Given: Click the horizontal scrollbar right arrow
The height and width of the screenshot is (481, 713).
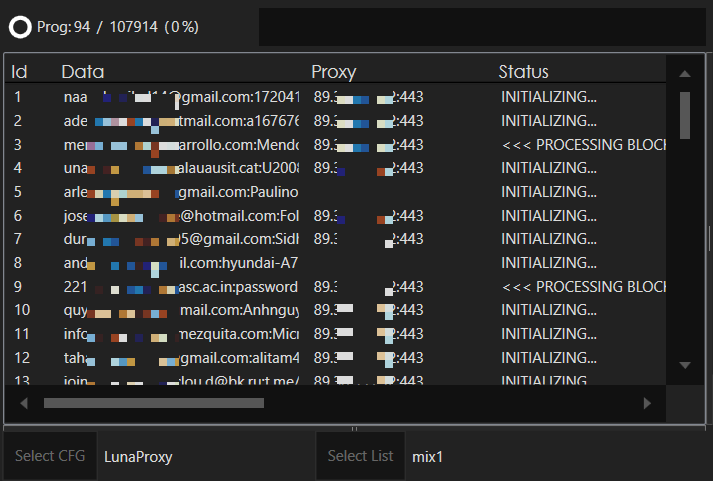Looking at the screenshot, I should point(647,403).
